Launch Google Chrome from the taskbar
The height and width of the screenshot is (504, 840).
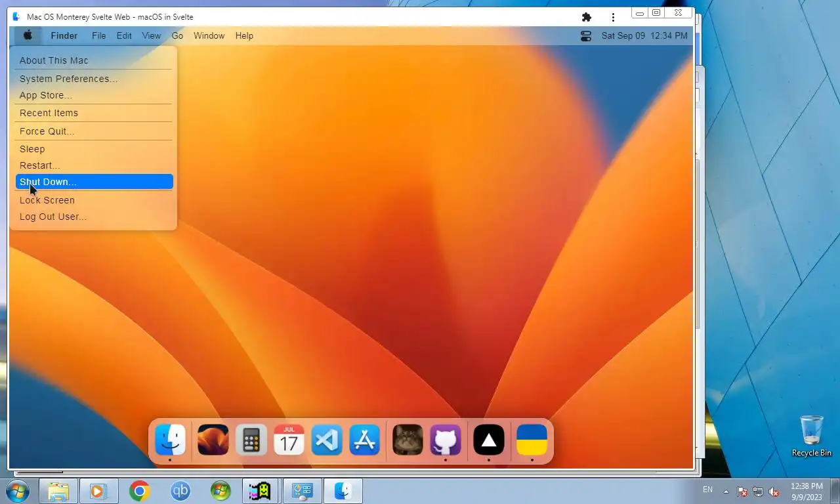(139, 491)
